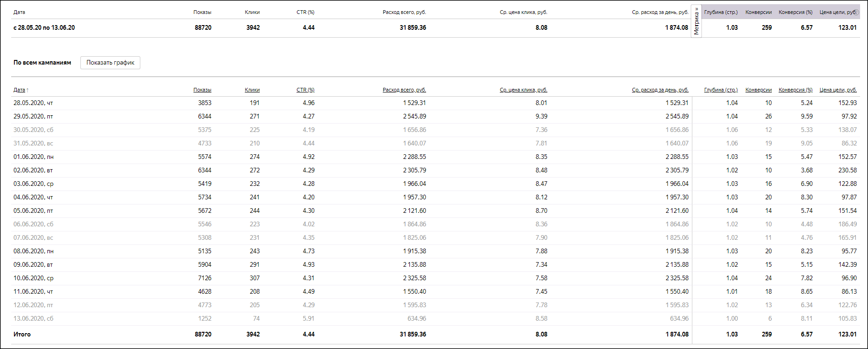Click the help icon beside Цена цели header
Screen dimensions: 868x349
pos(856,13)
